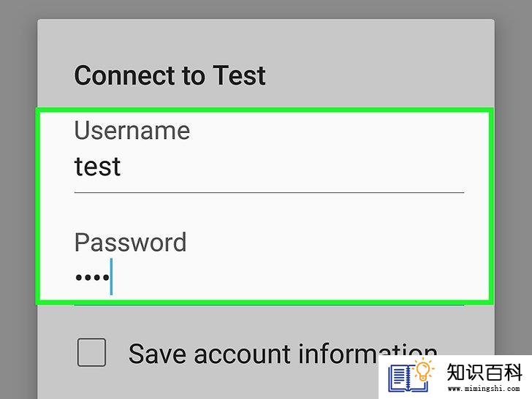Click the 知识百科 watermark text

point(484,372)
